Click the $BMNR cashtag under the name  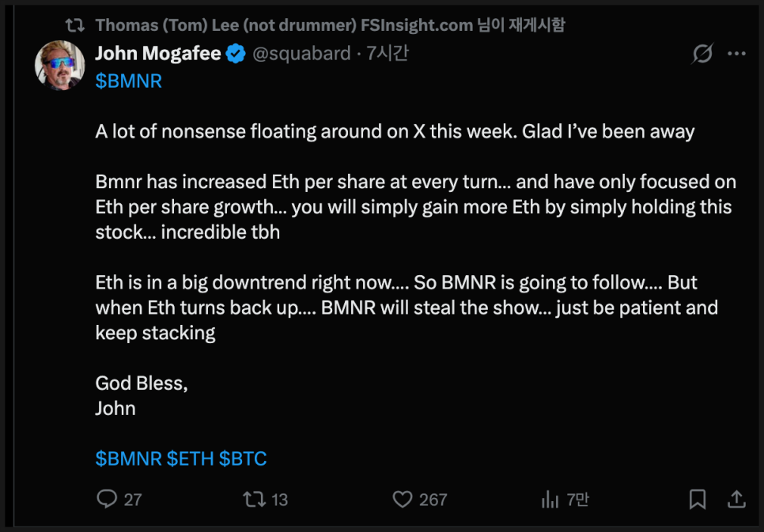point(128,81)
